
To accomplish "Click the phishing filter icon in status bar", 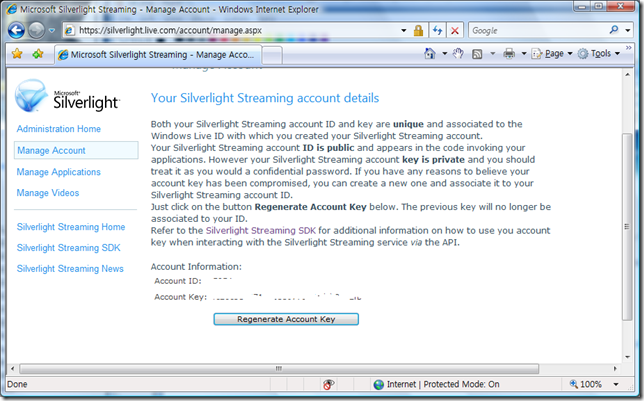I will pyautogui.click(x=328, y=385).
